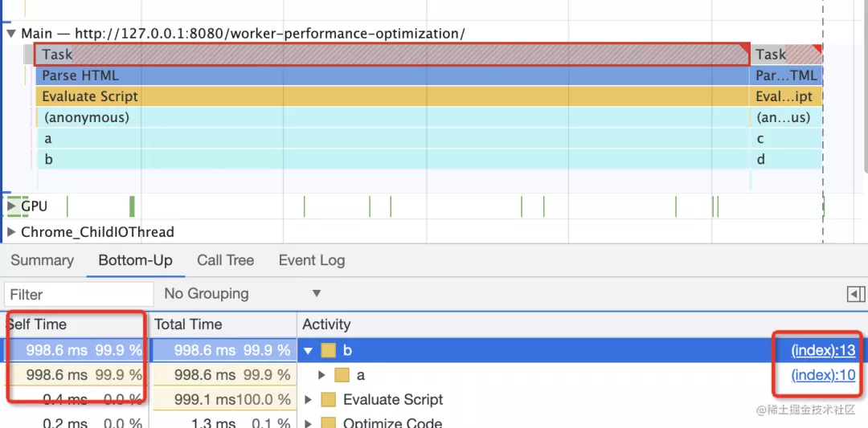Image resolution: width=868 pixels, height=428 pixels.
Task: Click the yellow Optimize Code activity icon
Action: pos(328,422)
